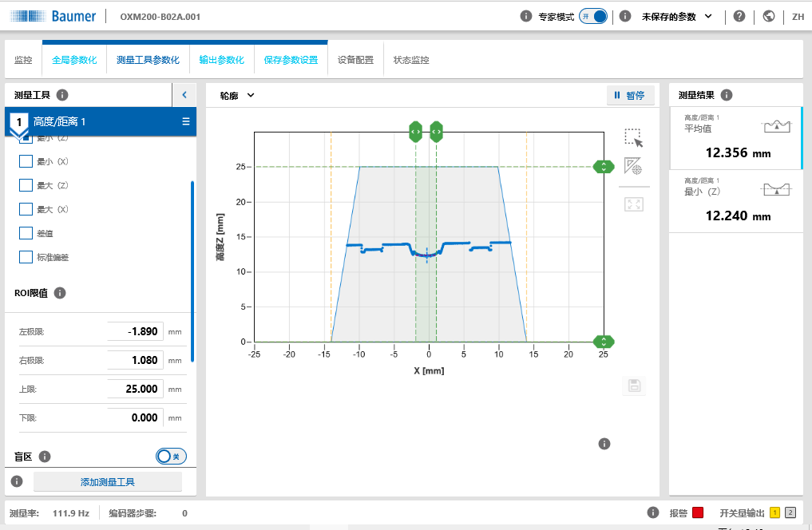
Task: Click info icon next to 测量结果
Action: tap(727, 95)
